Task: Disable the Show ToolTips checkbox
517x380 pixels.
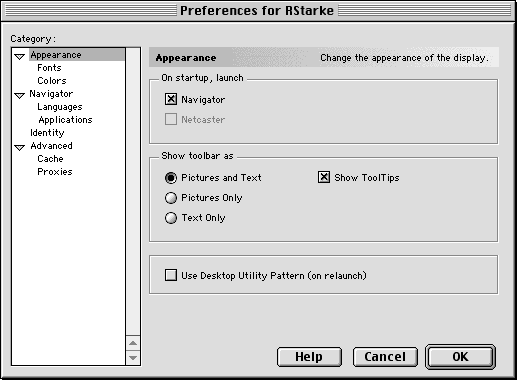Action: coord(324,177)
